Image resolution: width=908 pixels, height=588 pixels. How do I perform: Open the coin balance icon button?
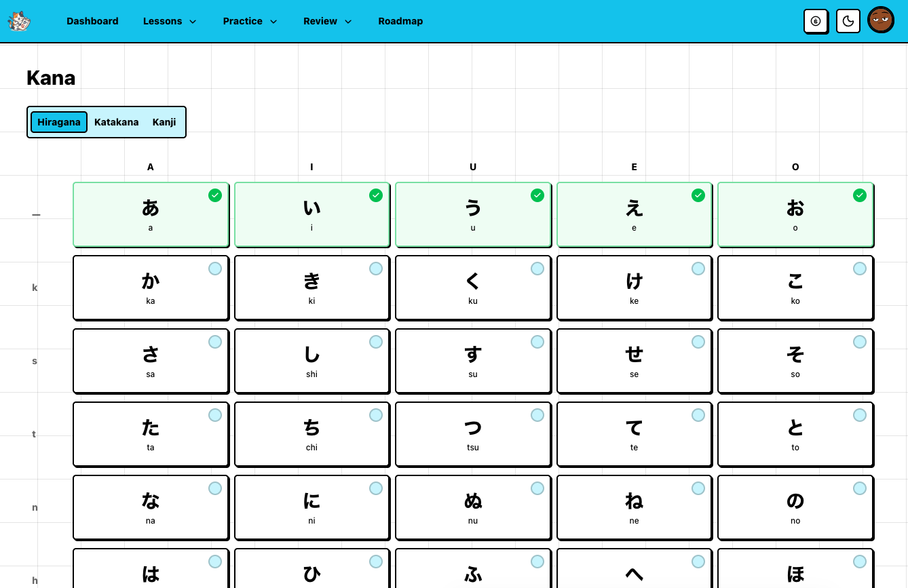pyautogui.click(x=816, y=21)
